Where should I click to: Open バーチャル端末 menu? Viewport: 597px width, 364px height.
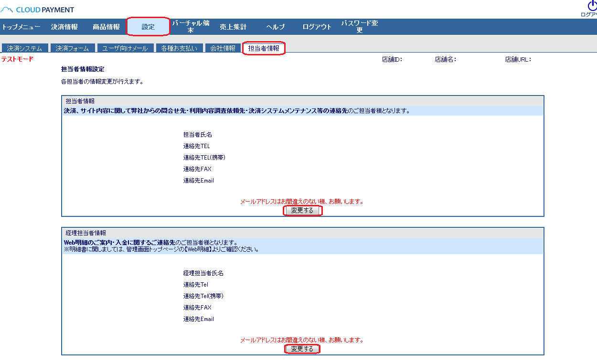click(x=190, y=27)
